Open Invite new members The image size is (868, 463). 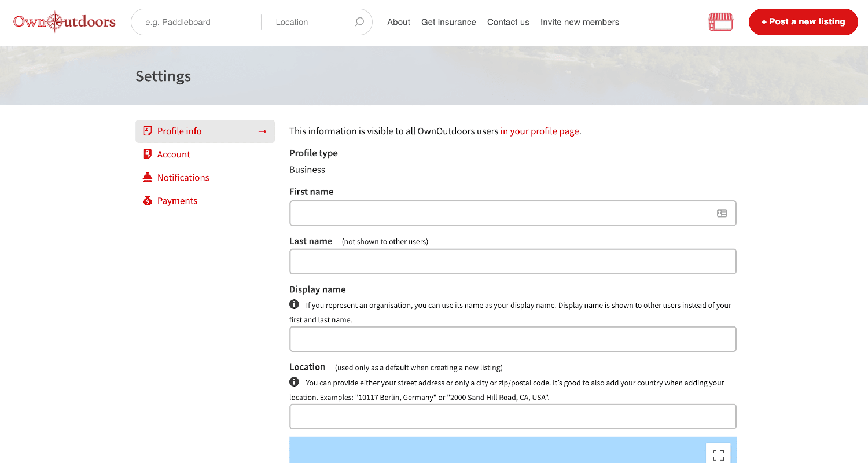click(580, 22)
